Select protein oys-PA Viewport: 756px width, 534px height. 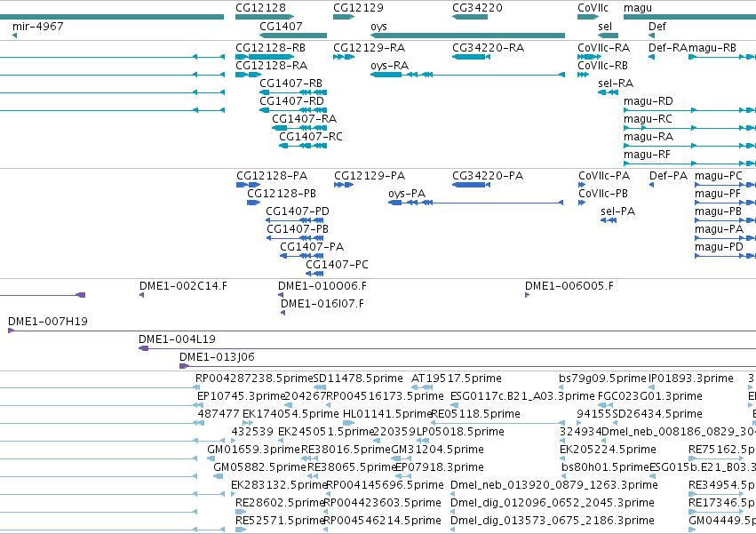tap(476, 203)
